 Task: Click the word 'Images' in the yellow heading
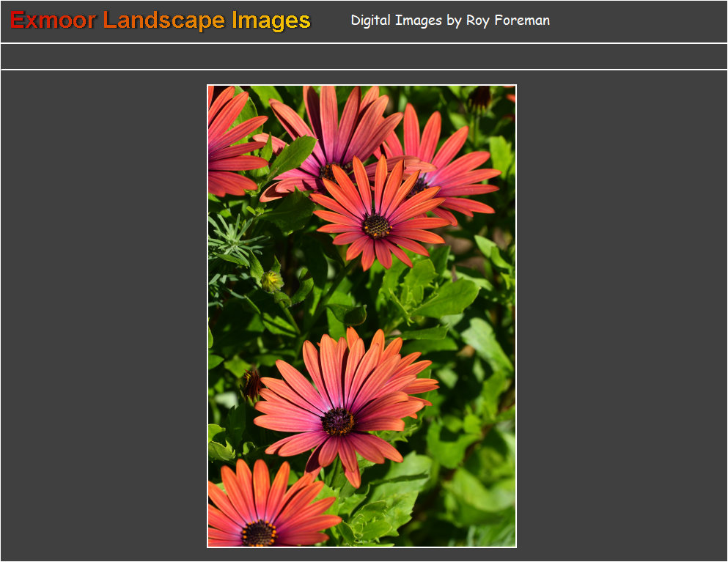271,21
